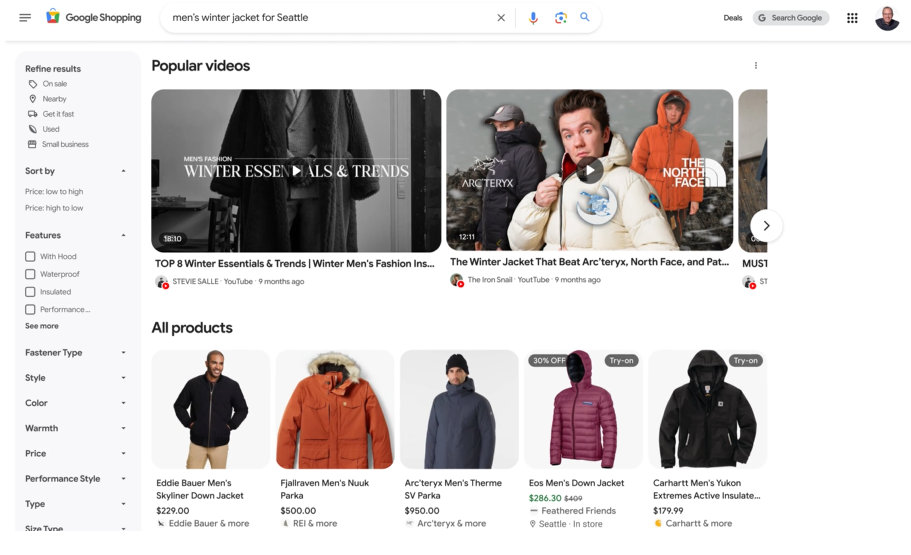Viewport: 911px width, 555px height.
Task: Start voice search with microphone icon
Action: 533,18
